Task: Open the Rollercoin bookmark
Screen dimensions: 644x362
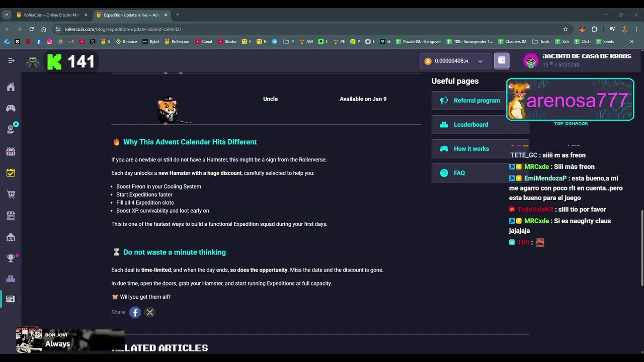Action: coord(177,41)
